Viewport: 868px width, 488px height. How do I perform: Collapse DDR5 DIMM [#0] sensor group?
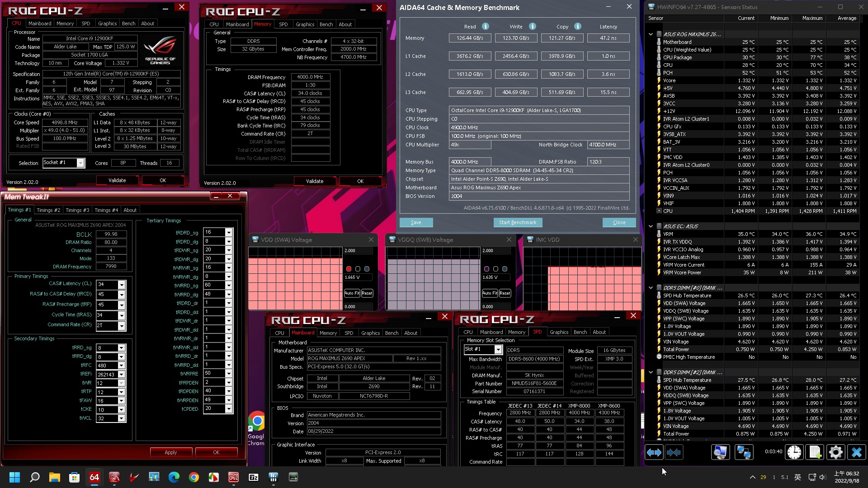[x=651, y=288]
